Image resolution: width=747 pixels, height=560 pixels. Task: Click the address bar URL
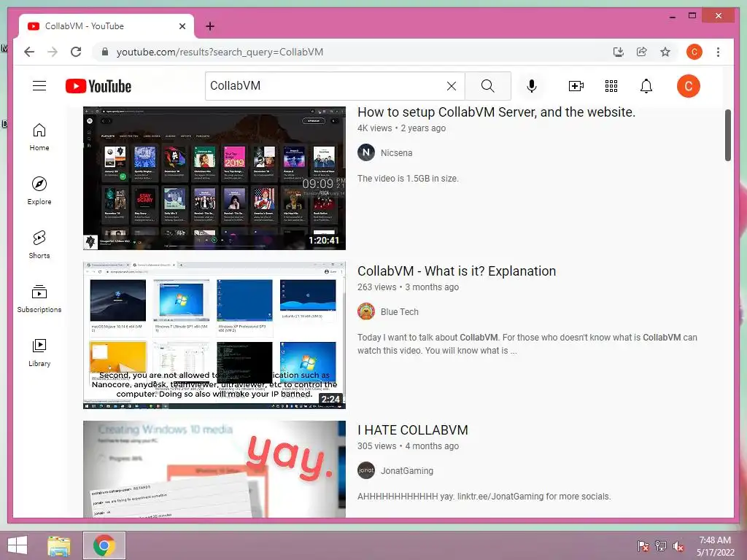[220, 52]
